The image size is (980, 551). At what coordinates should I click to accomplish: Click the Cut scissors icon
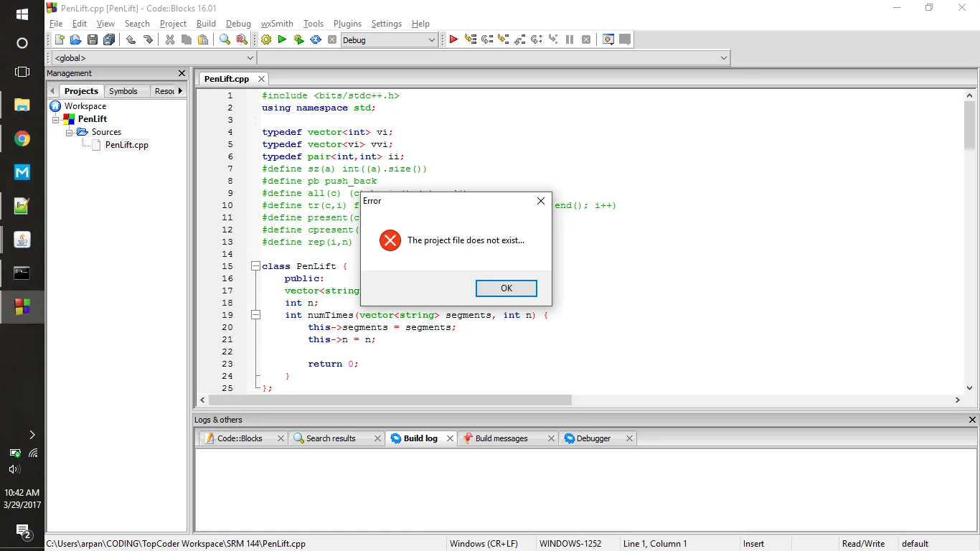coord(170,40)
